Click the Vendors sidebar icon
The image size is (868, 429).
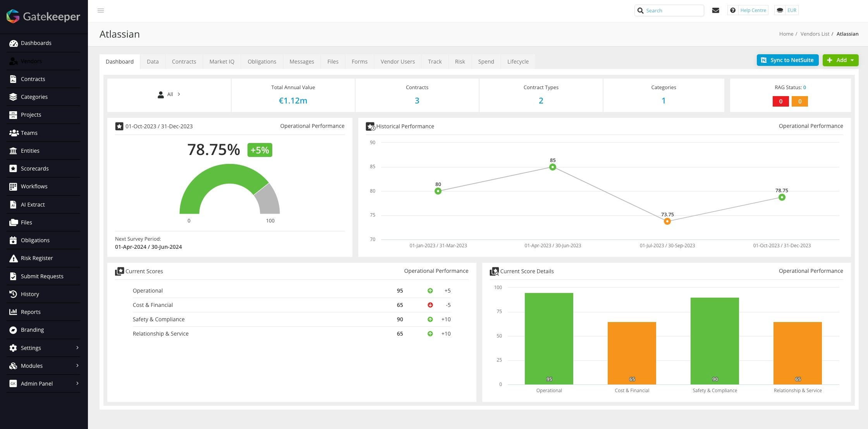[14, 61]
